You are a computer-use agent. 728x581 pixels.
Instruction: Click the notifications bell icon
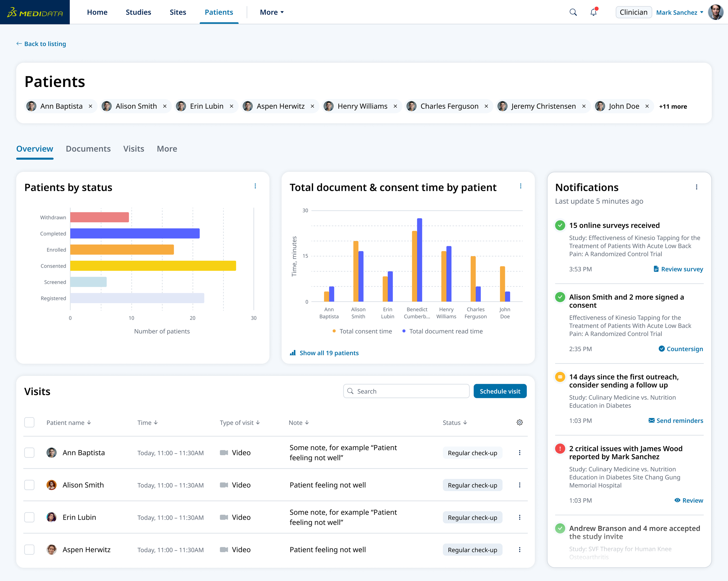(593, 12)
